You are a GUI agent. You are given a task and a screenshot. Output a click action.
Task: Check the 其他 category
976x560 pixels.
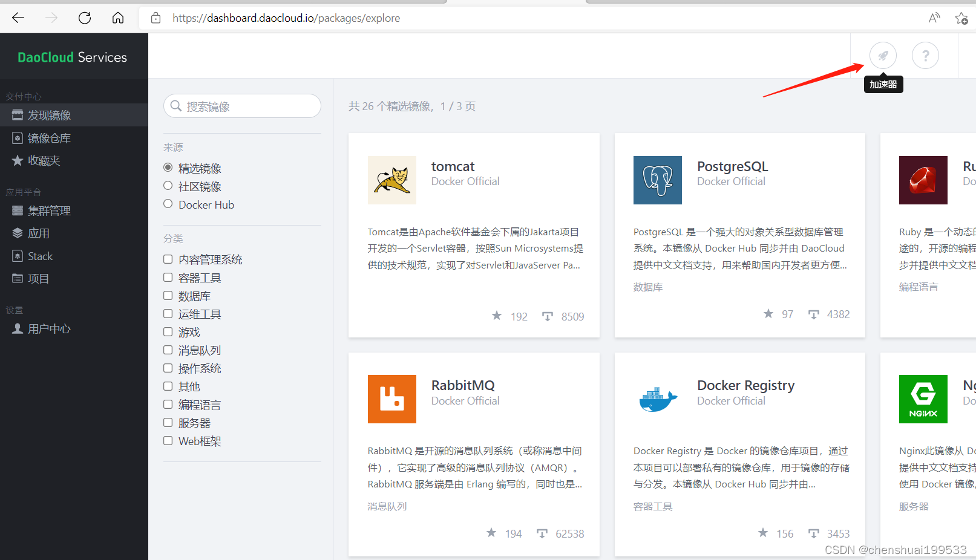pyautogui.click(x=168, y=386)
